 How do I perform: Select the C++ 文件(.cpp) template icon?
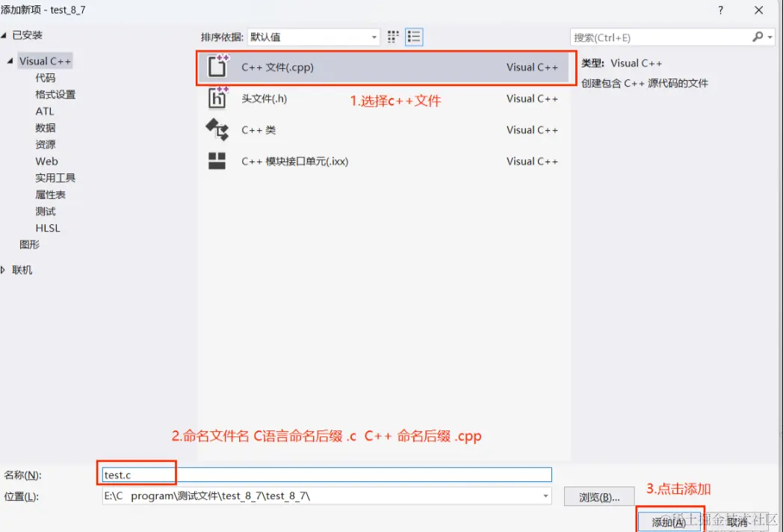click(217, 66)
